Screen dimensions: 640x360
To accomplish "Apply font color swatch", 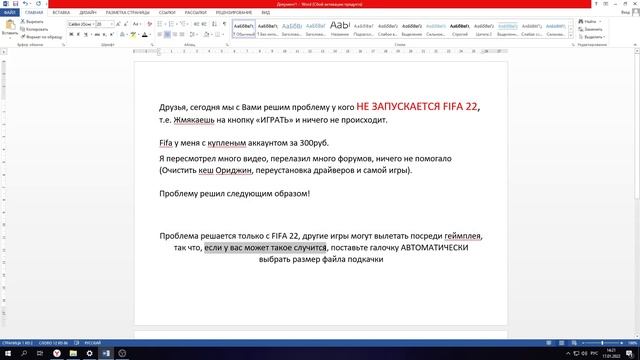I will click(145, 34).
